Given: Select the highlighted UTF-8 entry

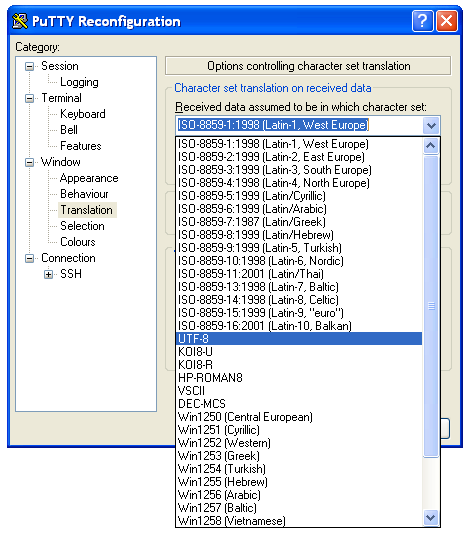Looking at the screenshot, I should pos(299,339).
